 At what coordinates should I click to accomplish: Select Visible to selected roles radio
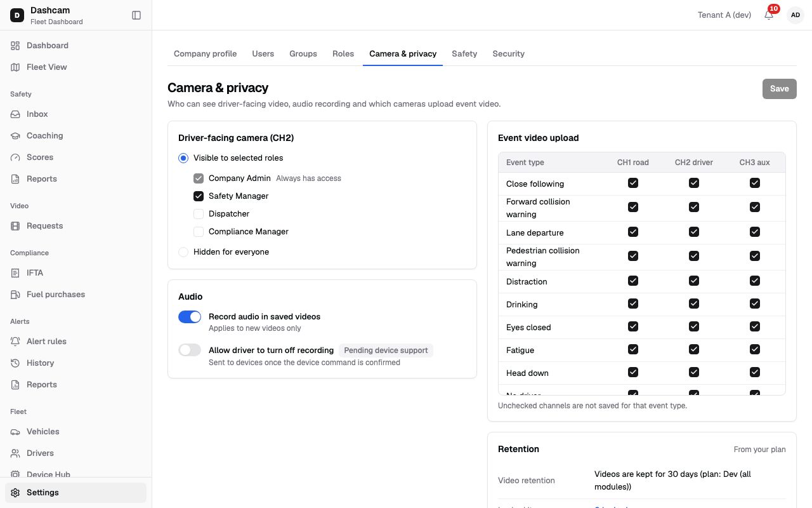point(183,158)
